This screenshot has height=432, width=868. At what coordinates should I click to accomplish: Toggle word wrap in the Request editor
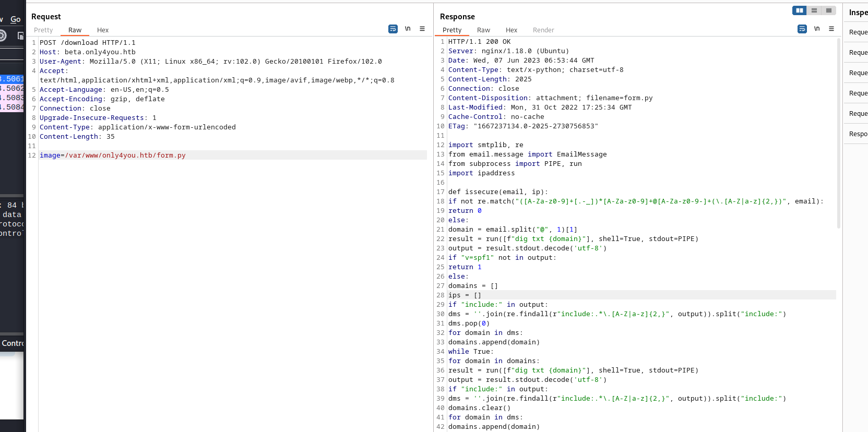tap(393, 29)
